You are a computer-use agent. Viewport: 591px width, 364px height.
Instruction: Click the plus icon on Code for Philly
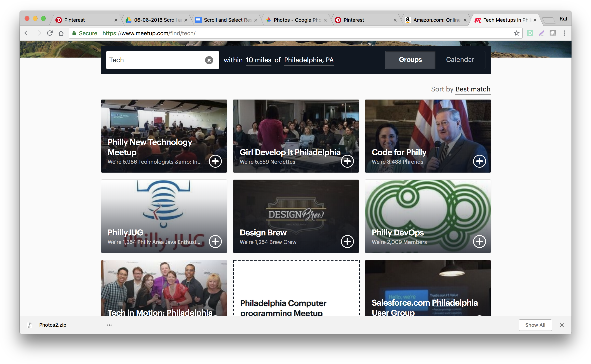coord(479,161)
